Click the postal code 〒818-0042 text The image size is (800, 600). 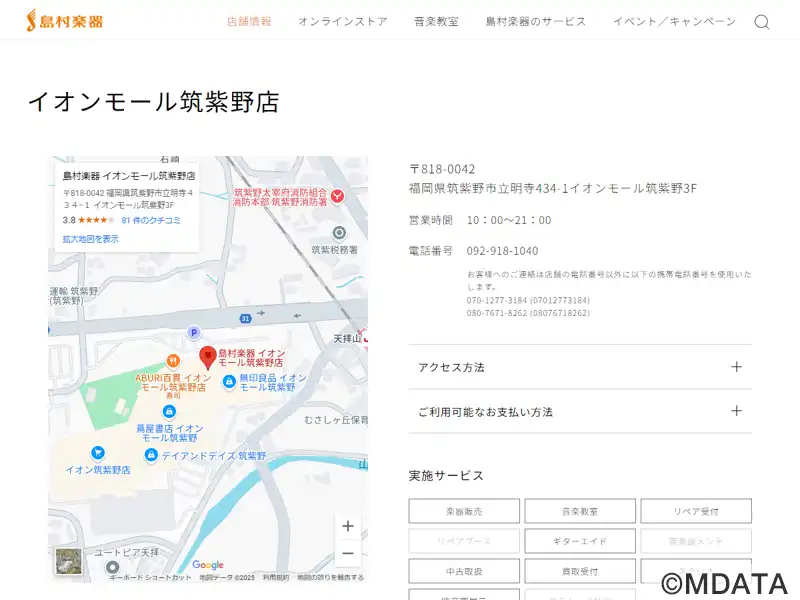tap(442, 169)
